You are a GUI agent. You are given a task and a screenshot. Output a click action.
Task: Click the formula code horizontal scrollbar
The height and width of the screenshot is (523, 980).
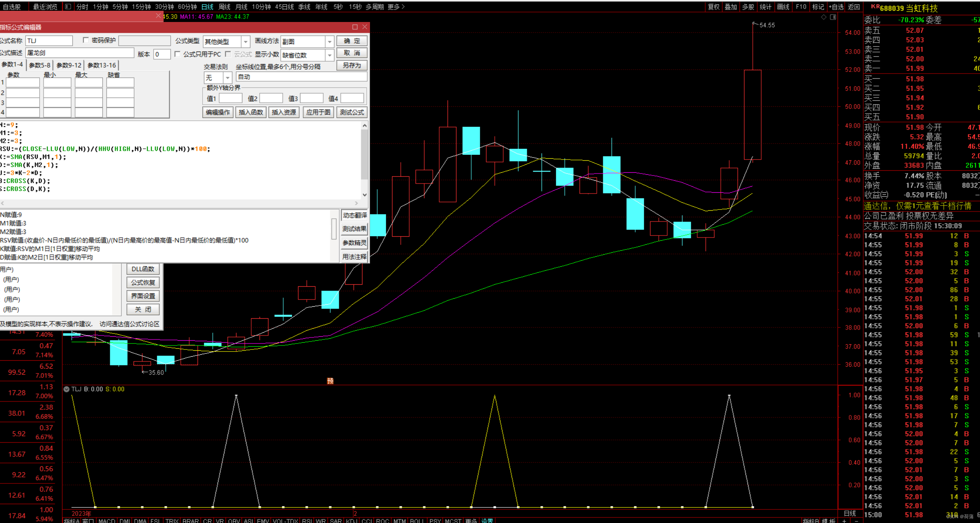click(179, 203)
